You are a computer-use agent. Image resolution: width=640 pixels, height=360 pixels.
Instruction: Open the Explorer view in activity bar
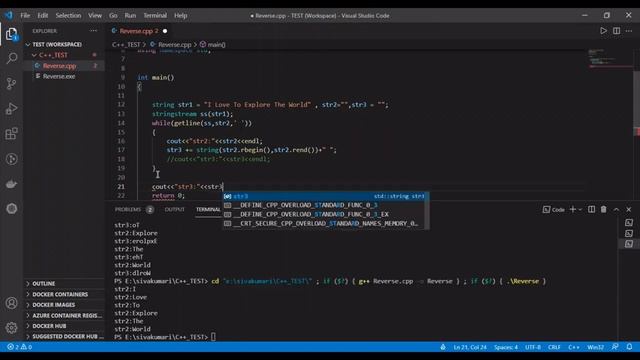point(11,34)
